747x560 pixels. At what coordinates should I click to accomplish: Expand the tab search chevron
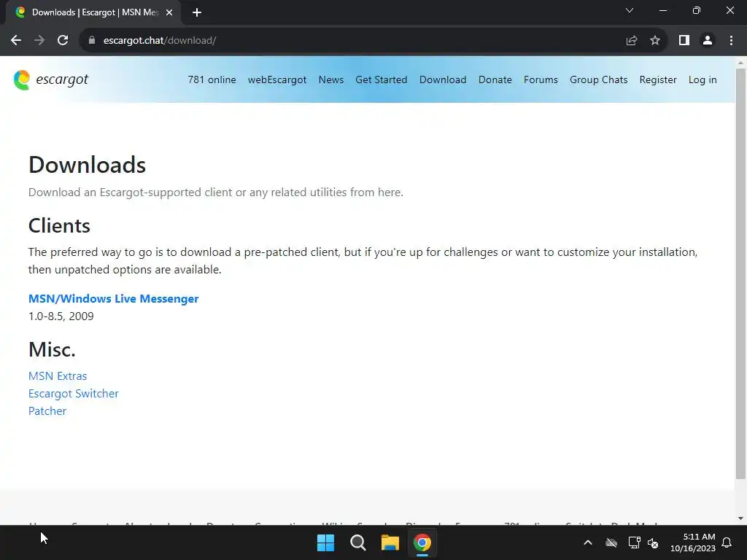pos(630,10)
